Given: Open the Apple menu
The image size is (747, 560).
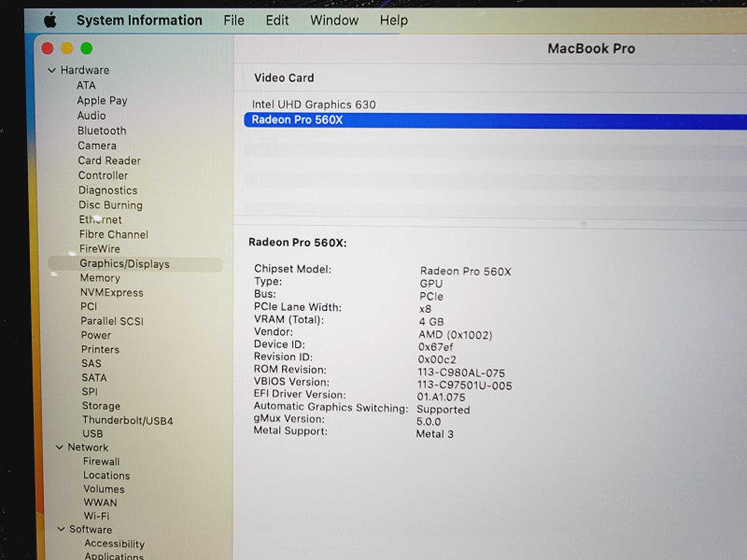Looking at the screenshot, I should click(50, 20).
